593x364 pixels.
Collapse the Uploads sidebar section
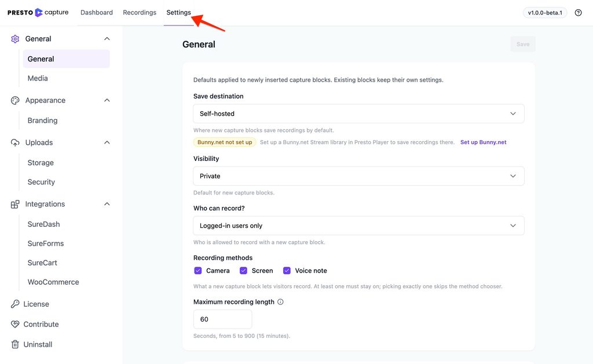(x=107, y=142)
